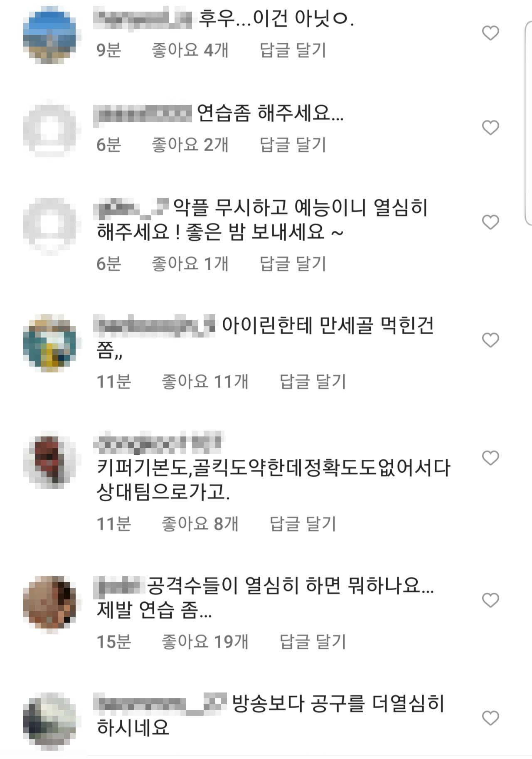
Task: Reply to the '상대팀으로가고' comment
Action: coord(303,524)
